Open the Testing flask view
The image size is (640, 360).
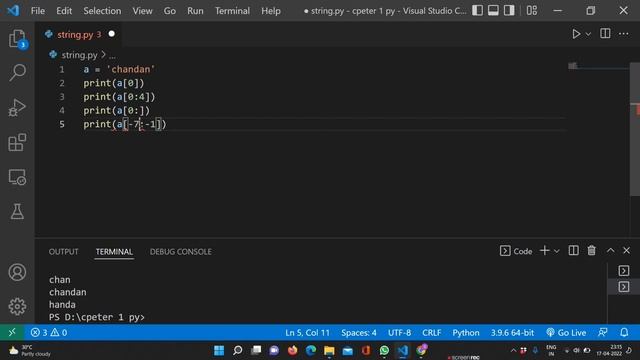(x=17, y=211)
